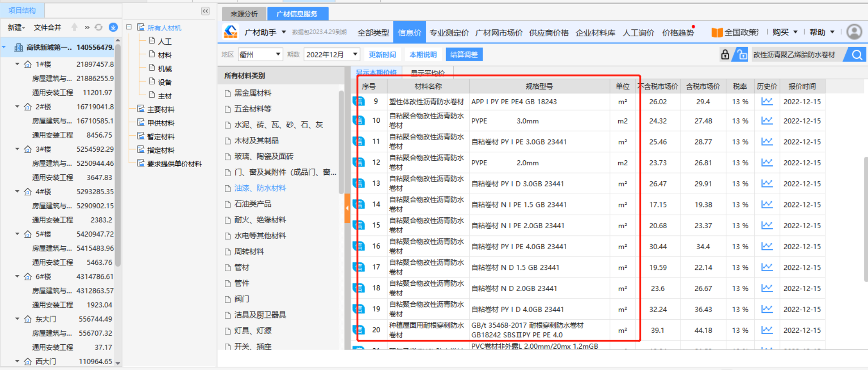
Task: Click the blue detail icon of row 19
Action: point(359,309)
